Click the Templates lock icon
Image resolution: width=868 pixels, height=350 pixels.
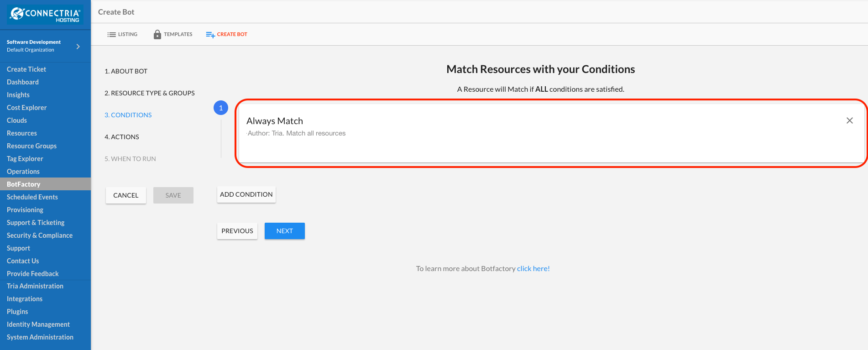[157, 34]
